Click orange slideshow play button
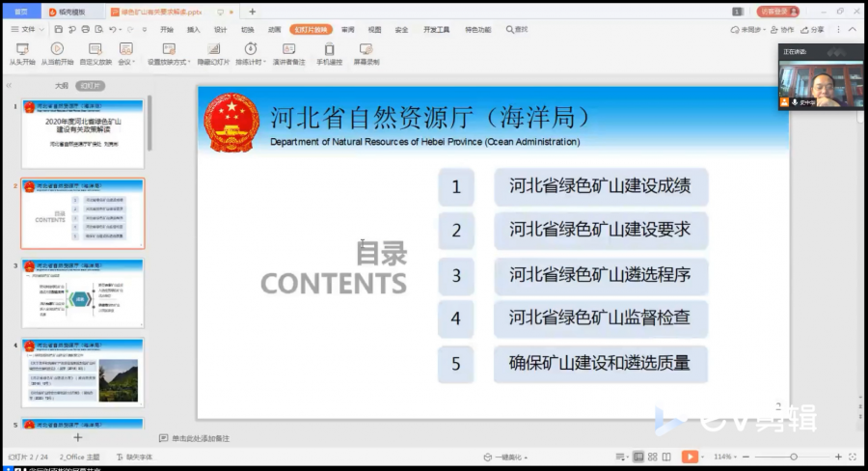 [x=690, y=457]
